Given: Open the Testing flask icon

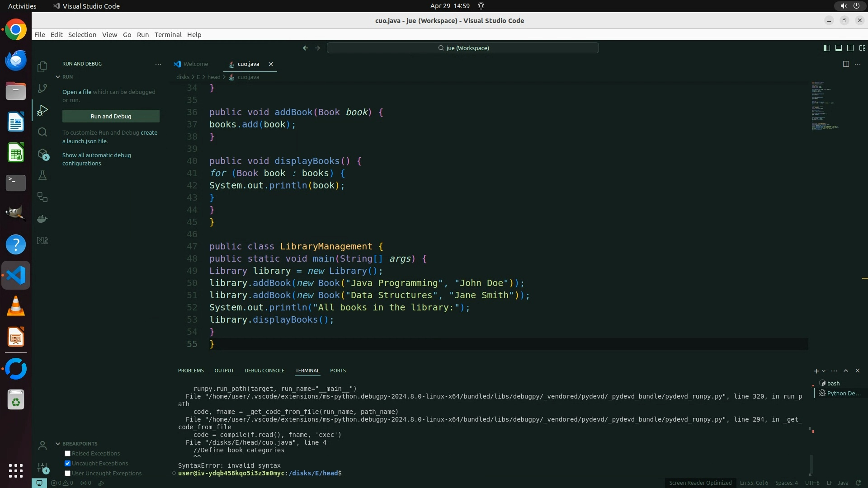Looking at the screenshot, I should pyautogui.click(x=42, y=175).
